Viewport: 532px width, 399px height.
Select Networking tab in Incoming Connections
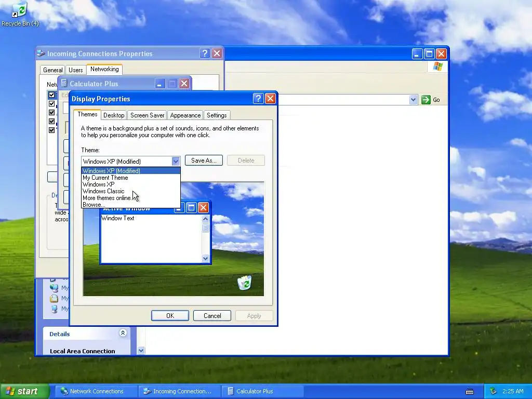[x=104, y=69]
